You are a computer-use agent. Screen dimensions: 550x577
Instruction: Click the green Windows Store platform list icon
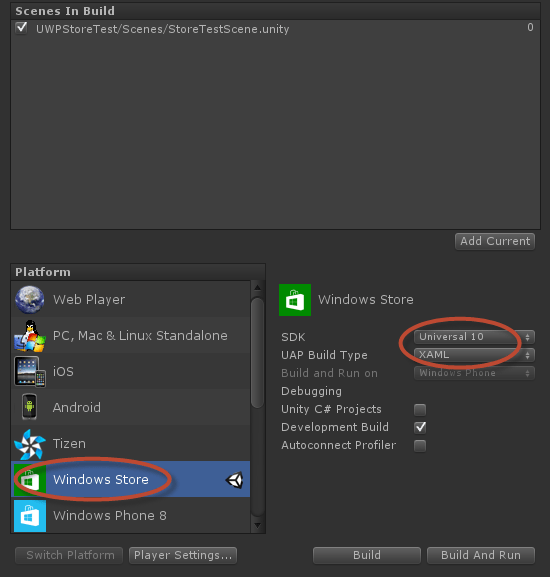[x=30, y=479]
